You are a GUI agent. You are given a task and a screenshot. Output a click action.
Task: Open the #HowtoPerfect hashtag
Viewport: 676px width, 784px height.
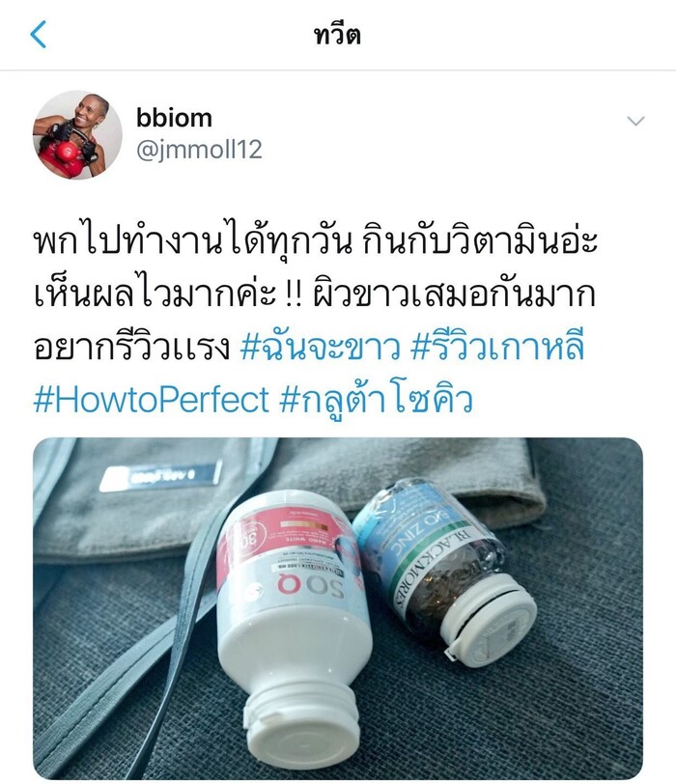(152, 399)
